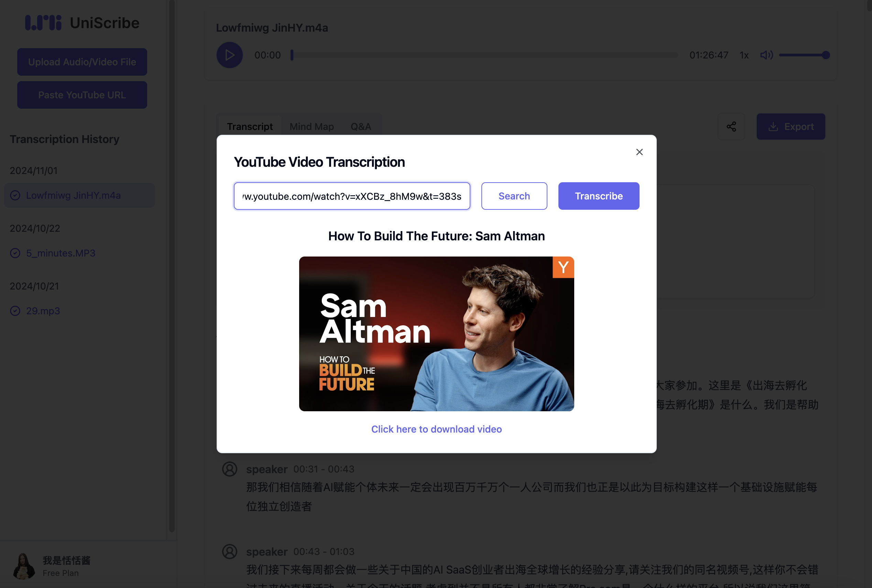Click the user profile avatar
Image resolution: width=872 pixels, height=588 pixels.
click(24, 566)
